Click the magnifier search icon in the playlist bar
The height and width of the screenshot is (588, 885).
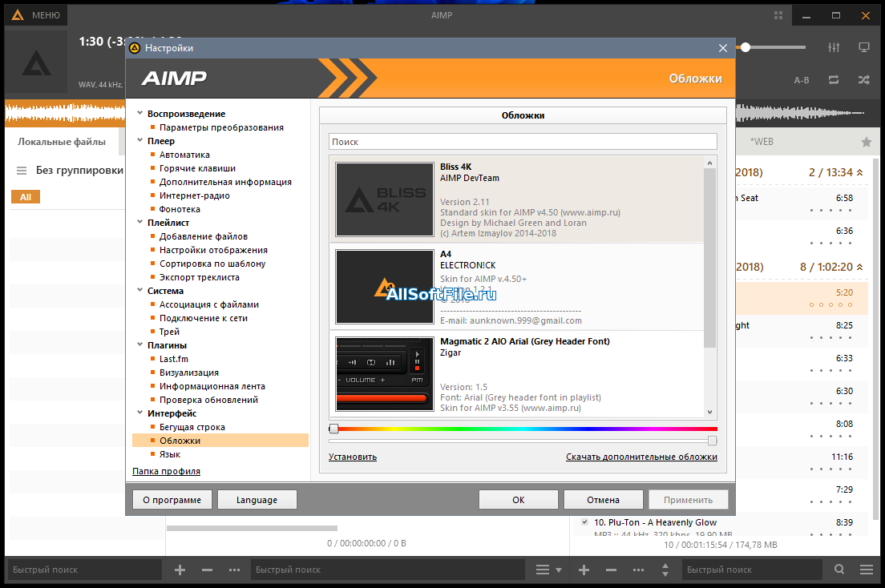tap(839, 570)
